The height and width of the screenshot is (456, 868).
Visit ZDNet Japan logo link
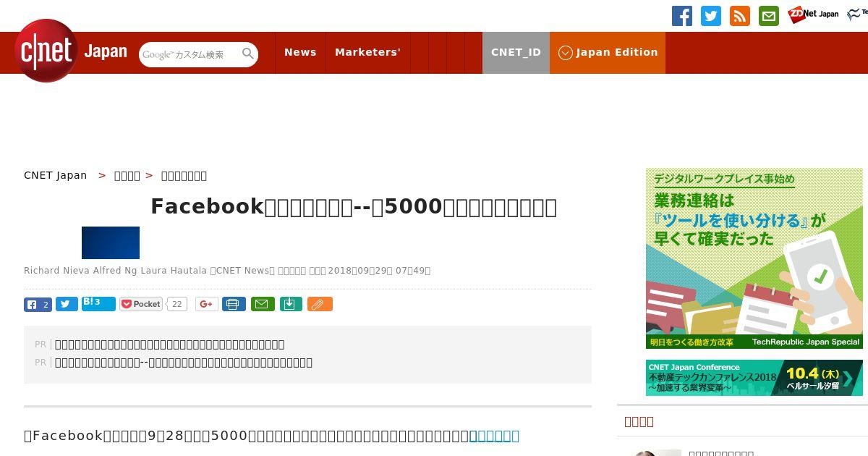[813, 14]
